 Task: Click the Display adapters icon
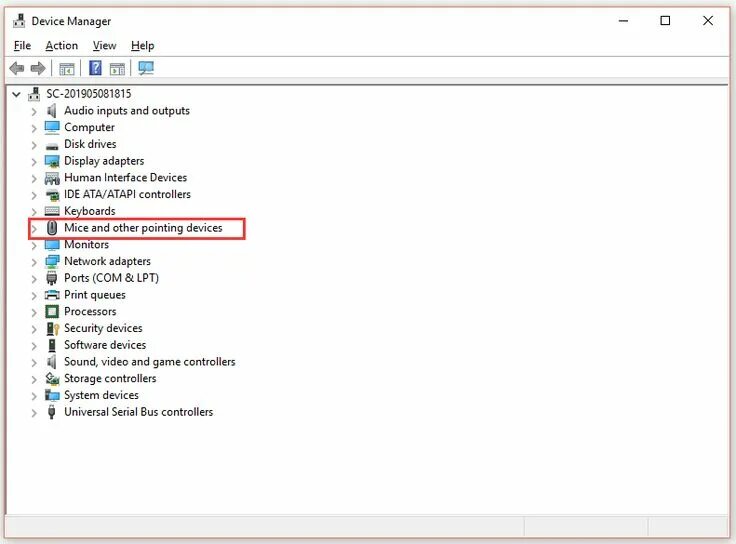point(52,161)
